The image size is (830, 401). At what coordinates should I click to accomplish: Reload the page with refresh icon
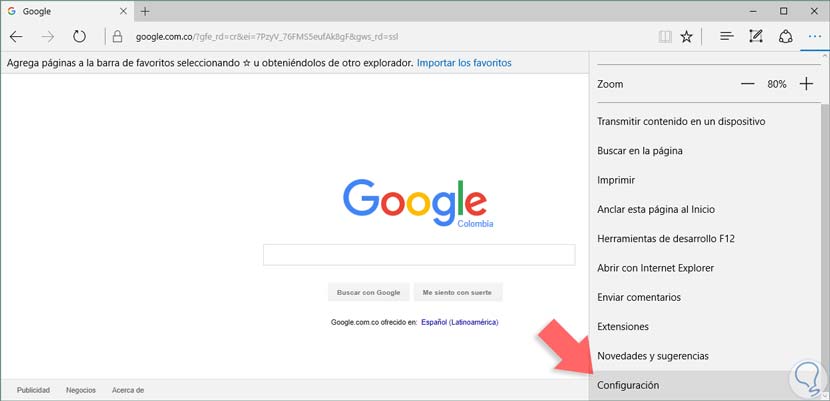click(x=79, y=37)
